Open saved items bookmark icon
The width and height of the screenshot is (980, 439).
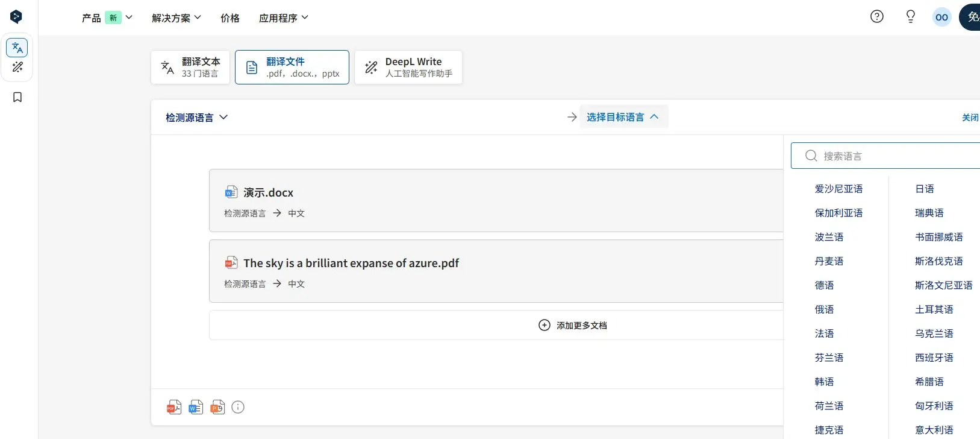(x=17, y=97)
